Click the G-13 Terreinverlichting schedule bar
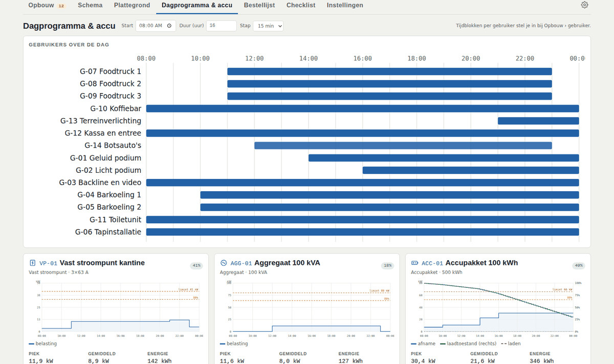Image resolution: width=614 pixels, height=364 pixels. (x=538, y=121)
